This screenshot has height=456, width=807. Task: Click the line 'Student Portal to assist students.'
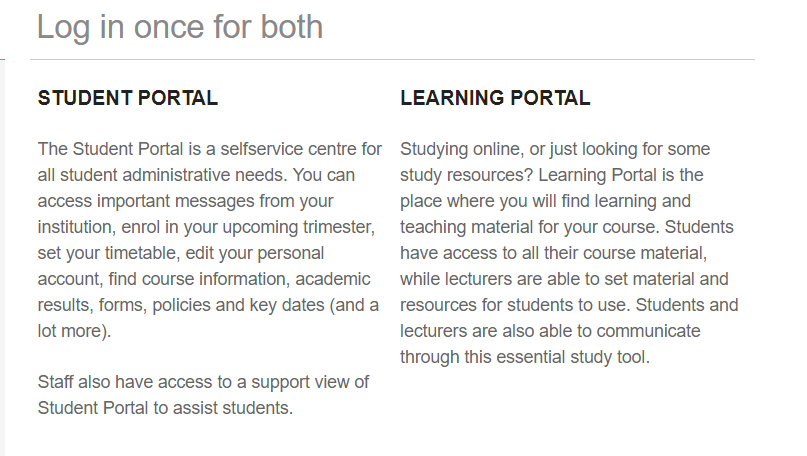click(165, 408)
